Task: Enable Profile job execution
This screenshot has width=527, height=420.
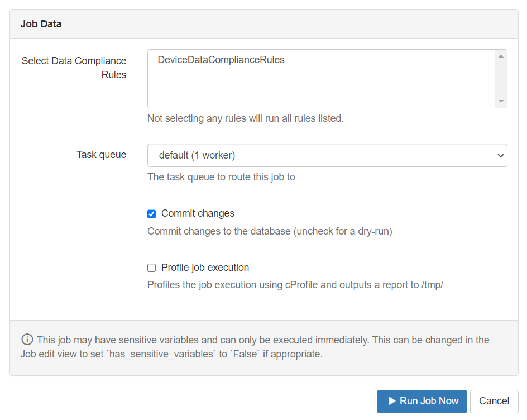Action: click(x=151, y=268)
